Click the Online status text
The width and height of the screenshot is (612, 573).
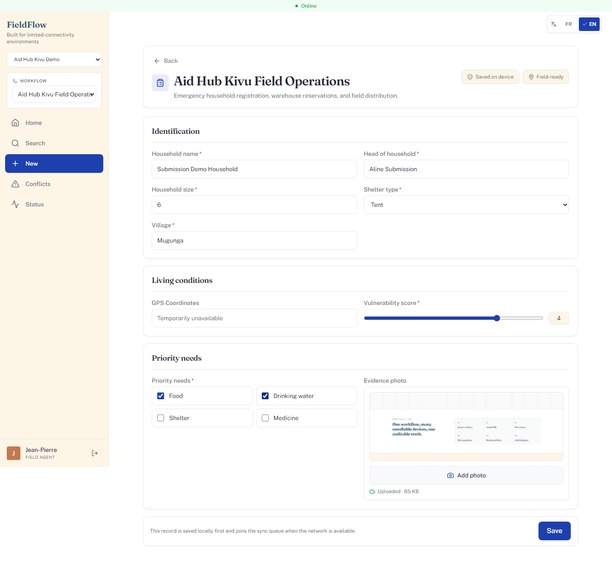point(309,6)
